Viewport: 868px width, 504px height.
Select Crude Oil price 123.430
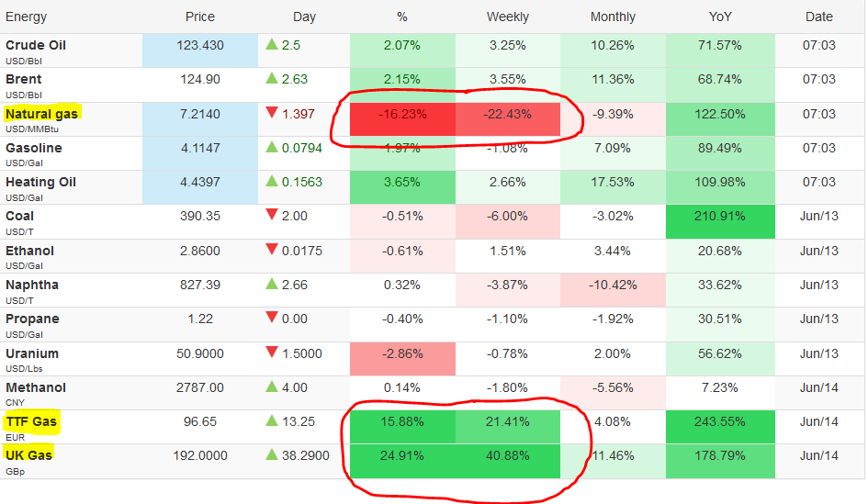point(200,45)
